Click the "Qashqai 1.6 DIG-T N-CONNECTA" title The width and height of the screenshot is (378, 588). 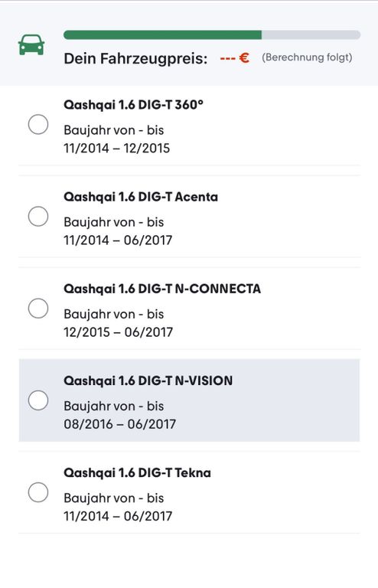click(162, 289)
